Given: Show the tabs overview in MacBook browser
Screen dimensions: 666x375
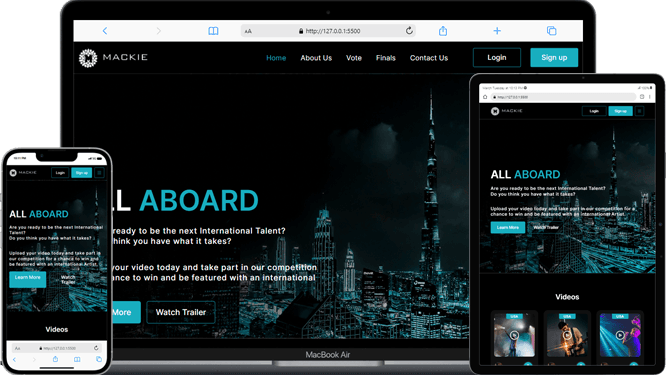Looking at the screenshot, I should click(x=551, y=31).
